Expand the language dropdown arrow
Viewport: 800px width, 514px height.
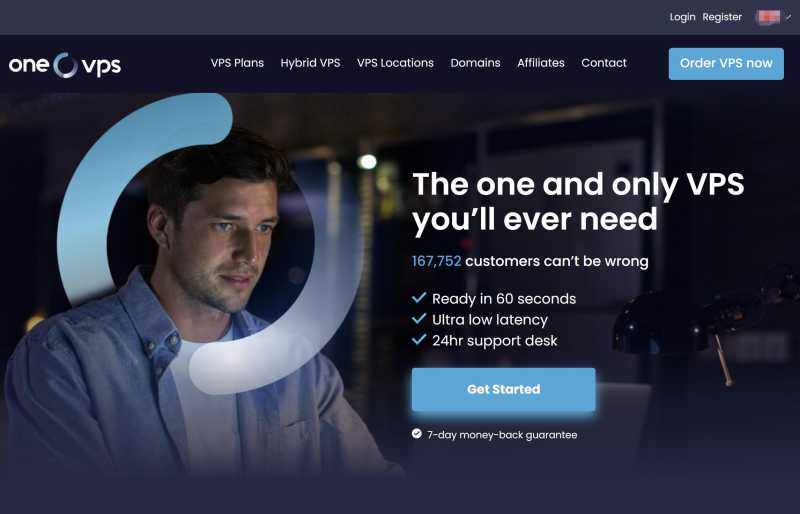click(x=789, y=17)
